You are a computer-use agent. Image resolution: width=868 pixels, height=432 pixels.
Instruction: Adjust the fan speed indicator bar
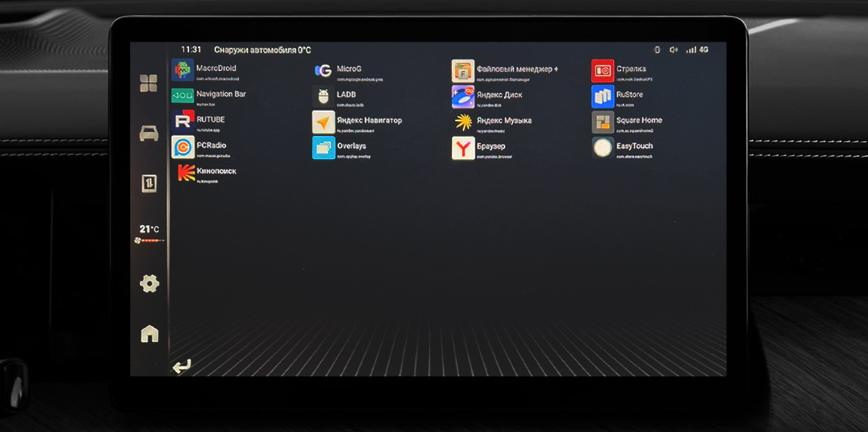(x=149, y=241)
